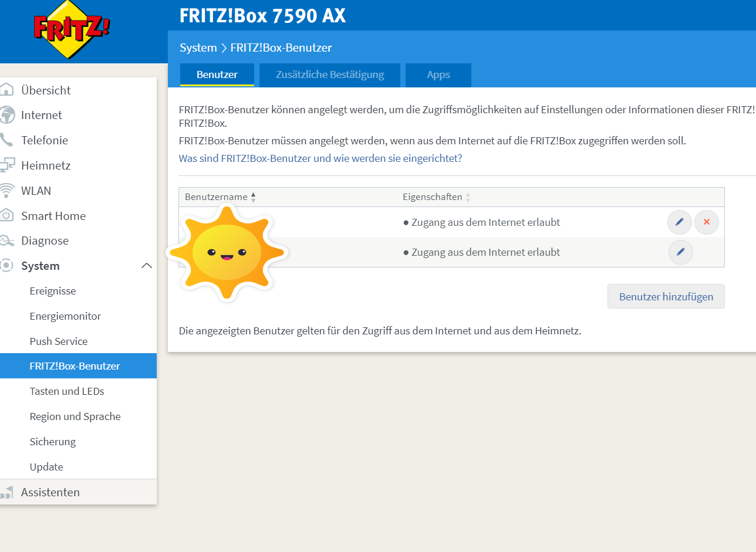Open the Zusätzliche Bestätigung tab

point(330,75)
